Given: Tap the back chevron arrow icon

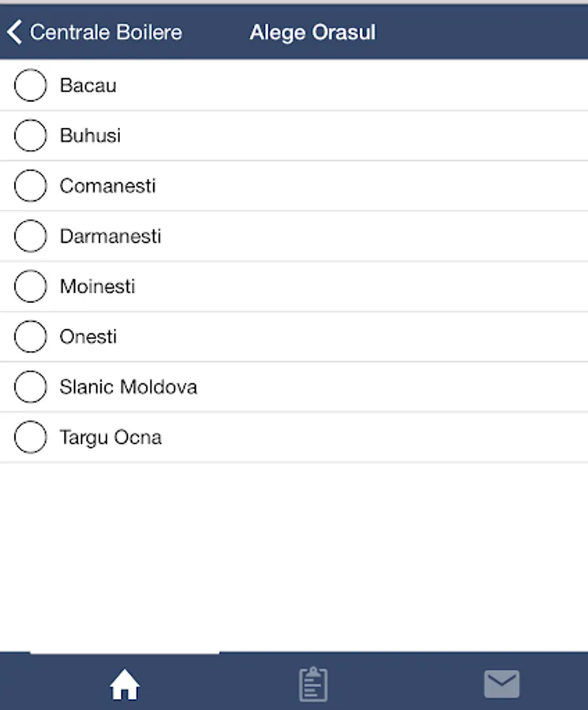Looking at the screenshot, I should pos(14,32).
